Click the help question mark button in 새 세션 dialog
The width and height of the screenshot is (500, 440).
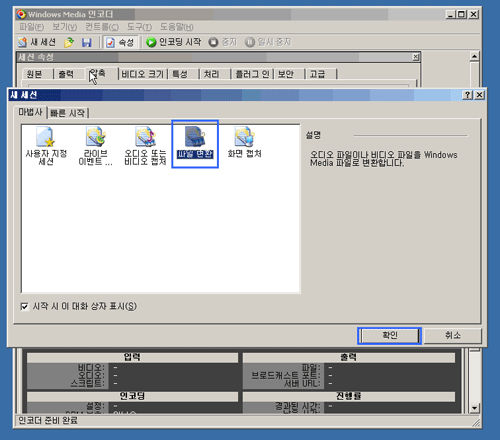[467, 95]
